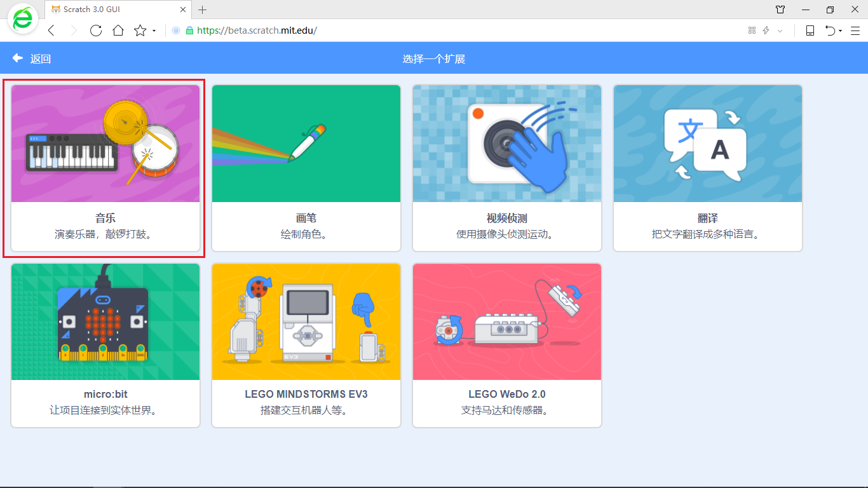868x488 pixels.
Task: Click the micro:bit title text
Action: coord(105,394)
